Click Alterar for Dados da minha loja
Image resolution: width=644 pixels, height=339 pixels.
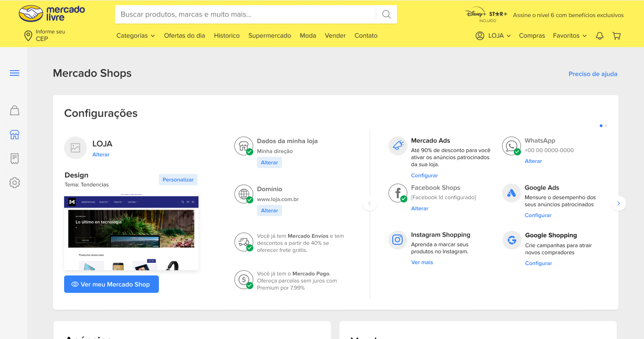(x=269, y=162)
